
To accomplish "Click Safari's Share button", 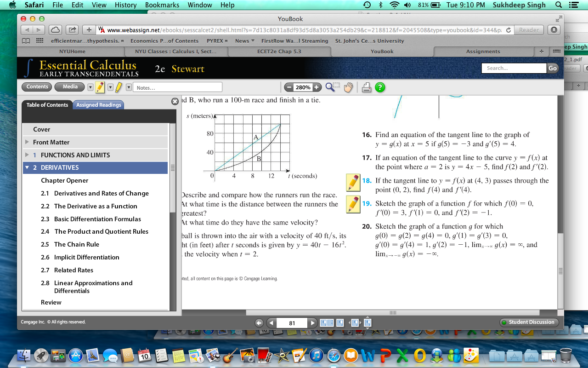I will pos(73,30).
